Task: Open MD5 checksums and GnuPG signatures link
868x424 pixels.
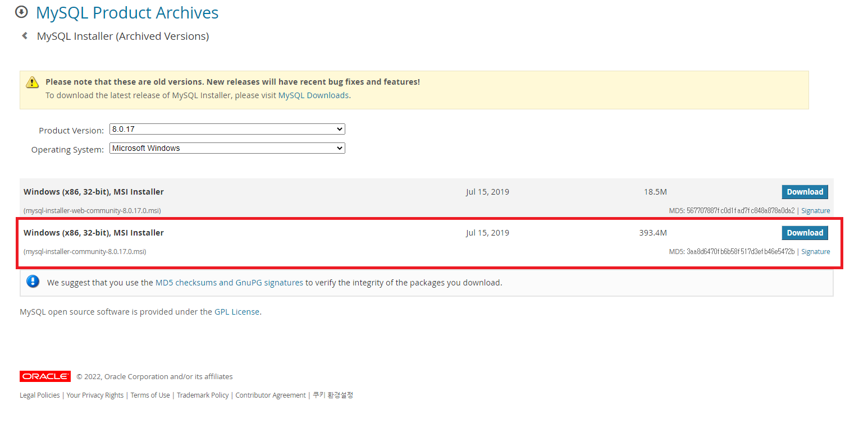Action: [229, 283]
